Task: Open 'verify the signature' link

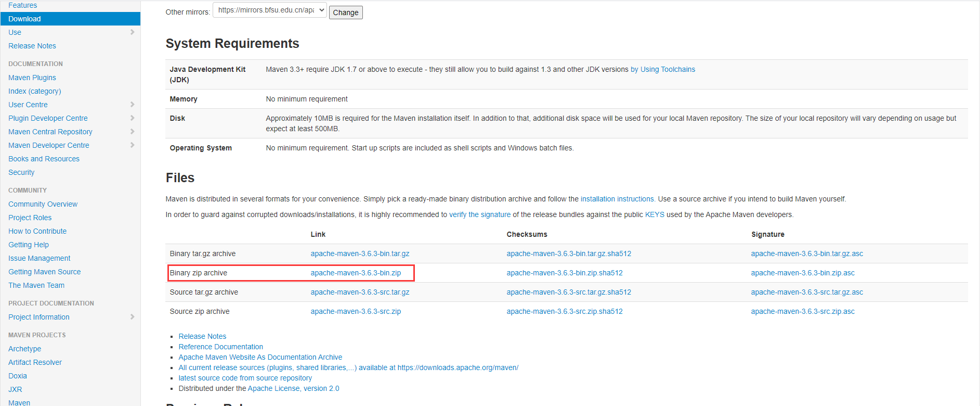Action: point(480,214)
